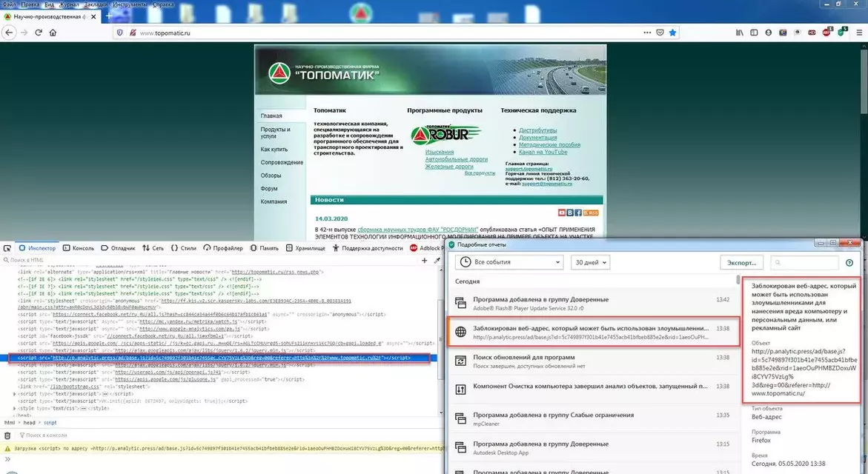Click the Поиск в HTML search field
The image size is (868, 474).
(x=211, y=260)
